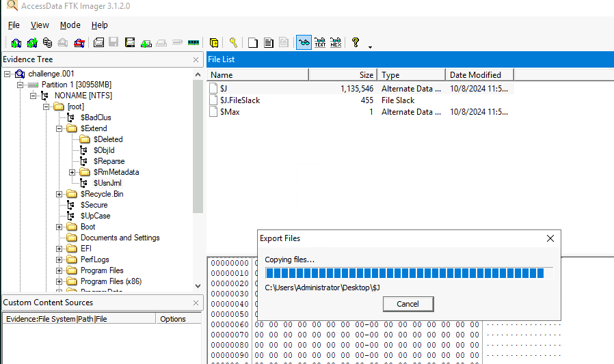Toggle automatic file view glasses icon
Image resolution: width=614 pixels, height=364 pixels.
click(x=303, y=42)
